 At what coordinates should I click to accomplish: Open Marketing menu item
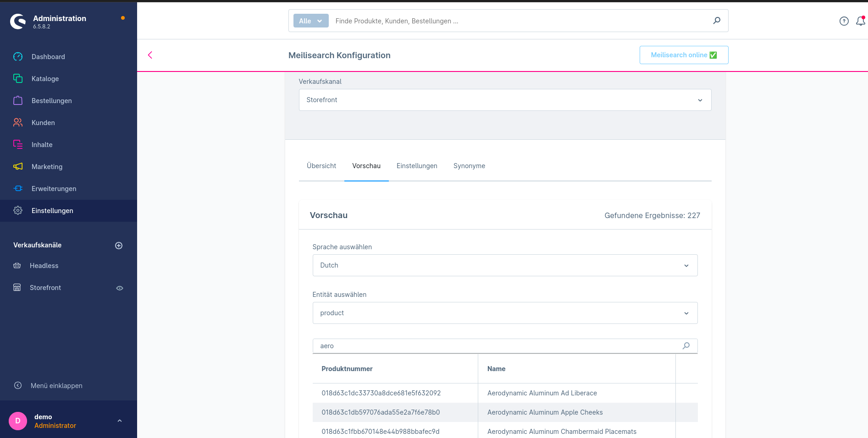tap(69, 167)
